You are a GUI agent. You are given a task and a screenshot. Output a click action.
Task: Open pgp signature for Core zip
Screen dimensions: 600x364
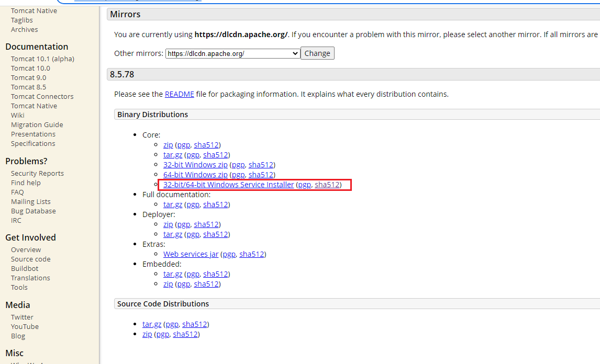pos(184,145)
